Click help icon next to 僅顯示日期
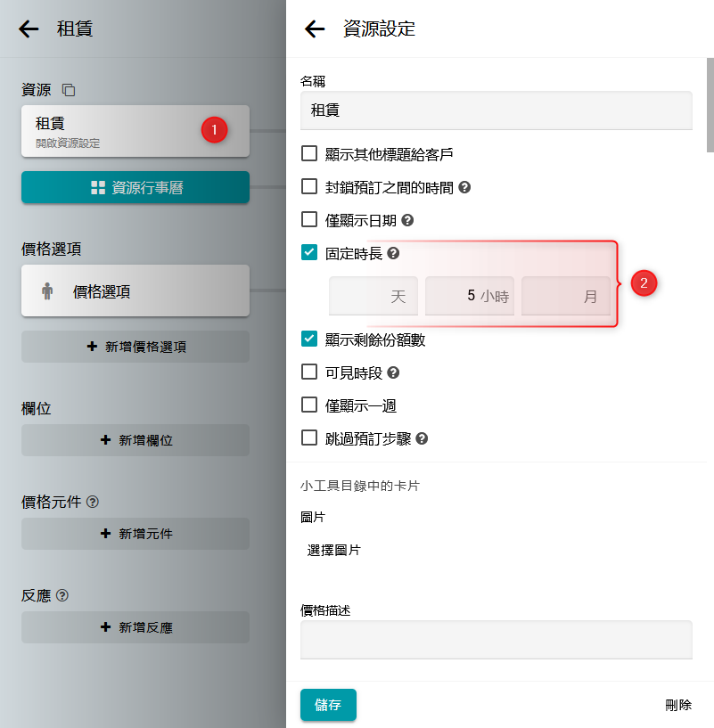 pos(408,220)
